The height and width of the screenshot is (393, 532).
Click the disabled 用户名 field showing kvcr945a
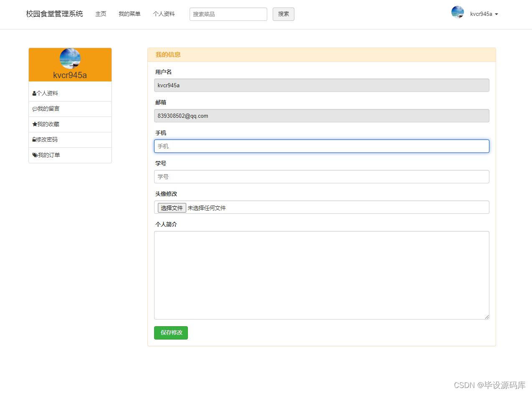click(322, 85)
